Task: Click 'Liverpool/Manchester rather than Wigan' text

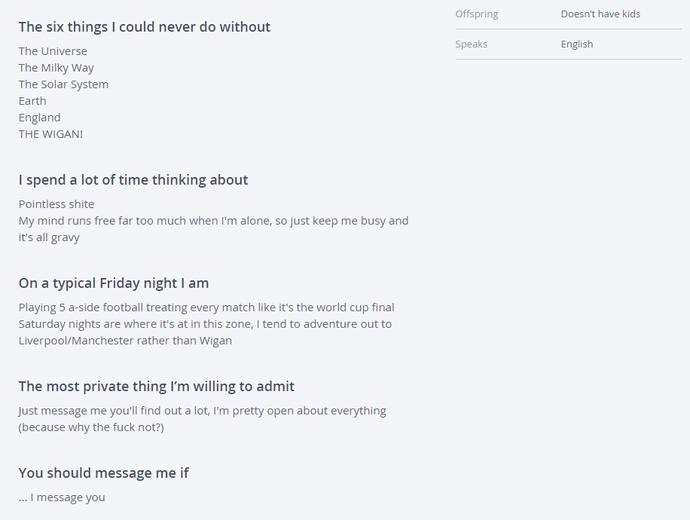Action: coord(125,341)
